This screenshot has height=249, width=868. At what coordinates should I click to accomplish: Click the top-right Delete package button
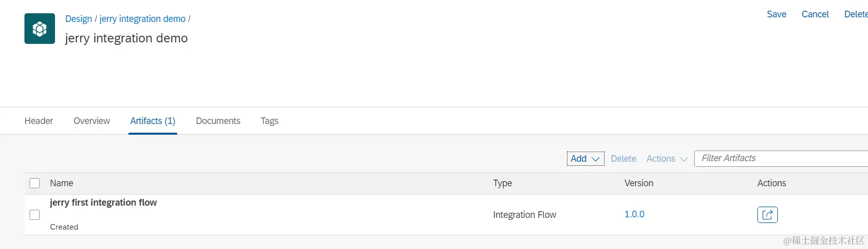pos(855,14)
